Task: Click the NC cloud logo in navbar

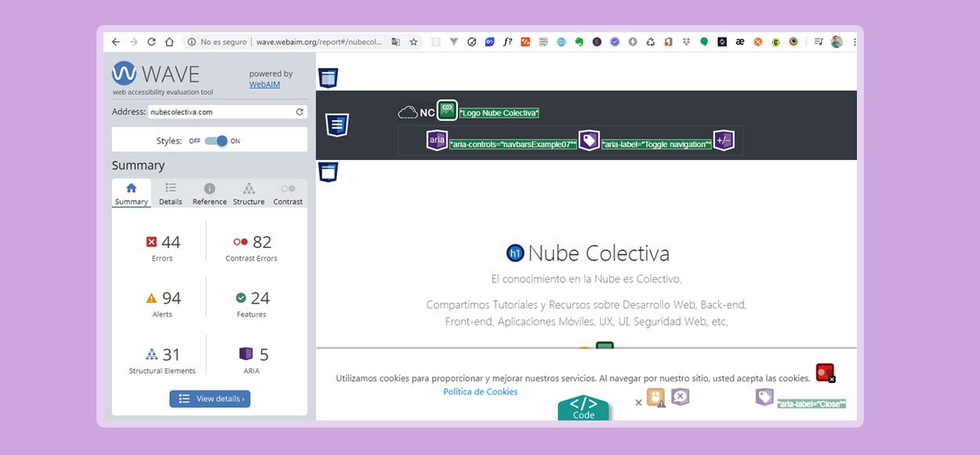Action: point(416,112)
